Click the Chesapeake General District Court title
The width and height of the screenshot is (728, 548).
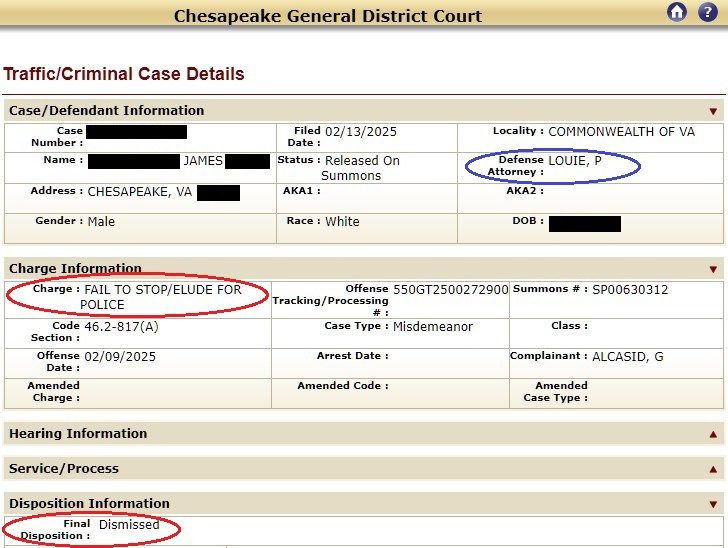tap(328, 16)
